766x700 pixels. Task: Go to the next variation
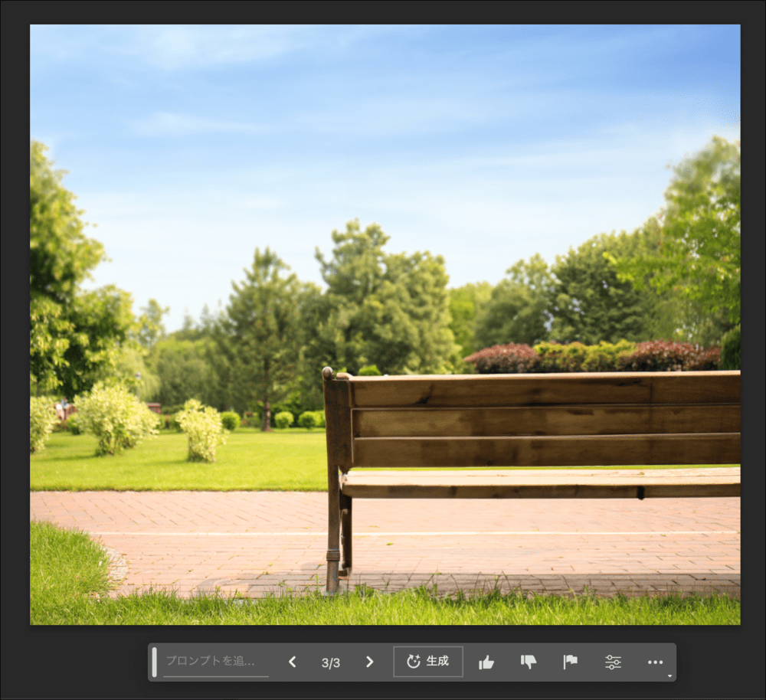coord(370,662)
